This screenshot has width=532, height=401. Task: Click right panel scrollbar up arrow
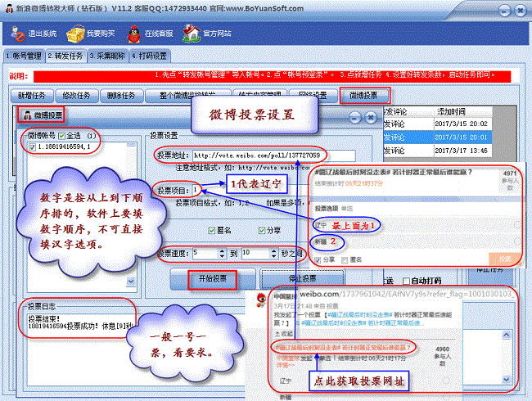click(x=506, y=335)
